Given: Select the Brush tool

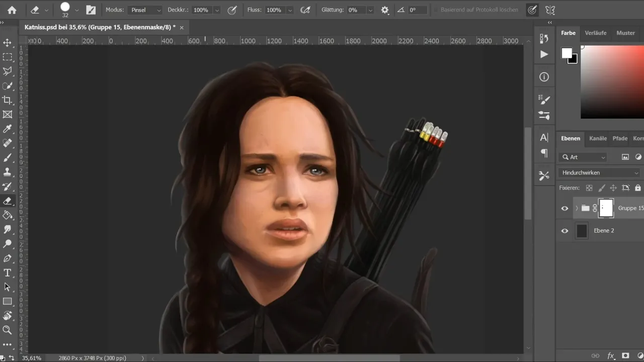Looking at the screenshot, I should point(8,158).
